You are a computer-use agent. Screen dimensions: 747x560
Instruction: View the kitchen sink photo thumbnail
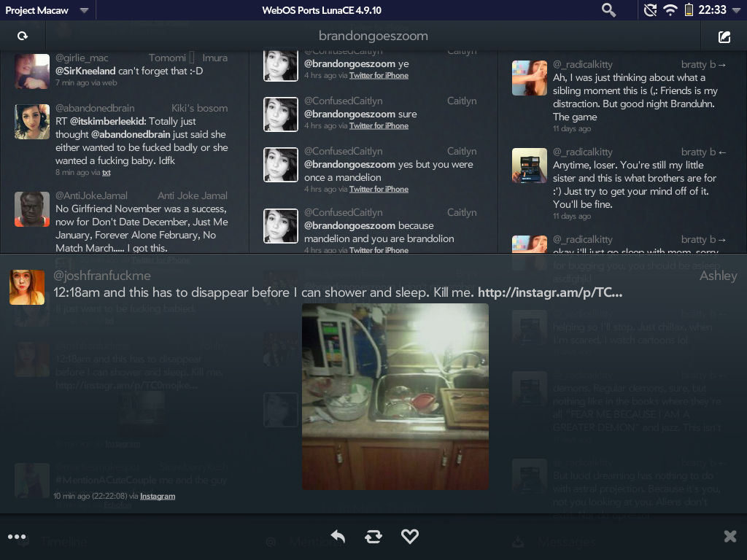(x=395, y=397)
